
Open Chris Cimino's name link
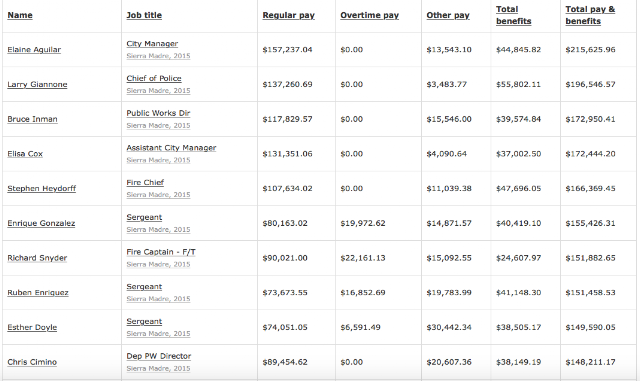(32, 362)
